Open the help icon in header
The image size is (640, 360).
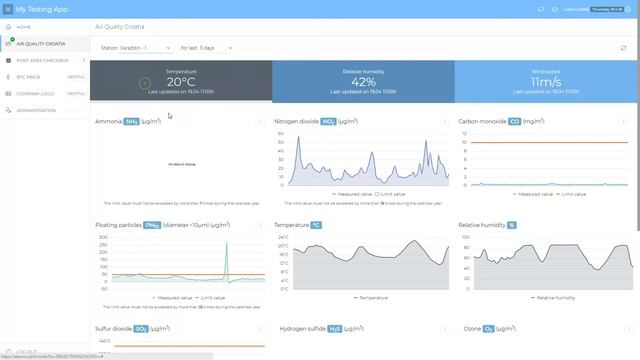(x=555, y=9)
